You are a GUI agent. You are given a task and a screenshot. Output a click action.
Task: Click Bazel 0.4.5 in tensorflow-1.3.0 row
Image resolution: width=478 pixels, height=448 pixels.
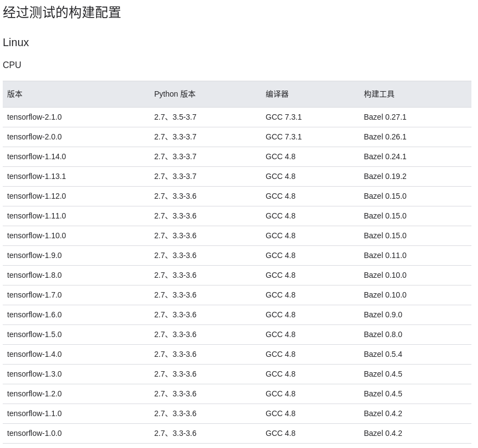pos(383,374)
